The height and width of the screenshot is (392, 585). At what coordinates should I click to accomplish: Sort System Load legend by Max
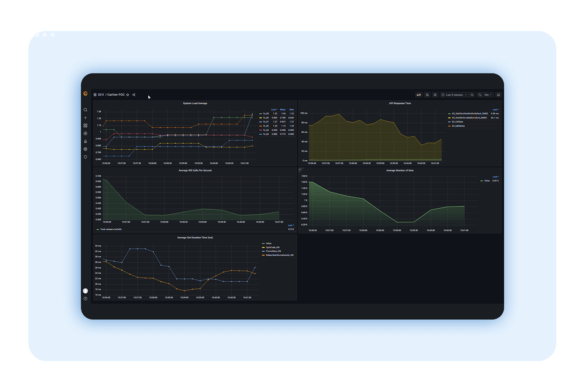coord(292,109)
